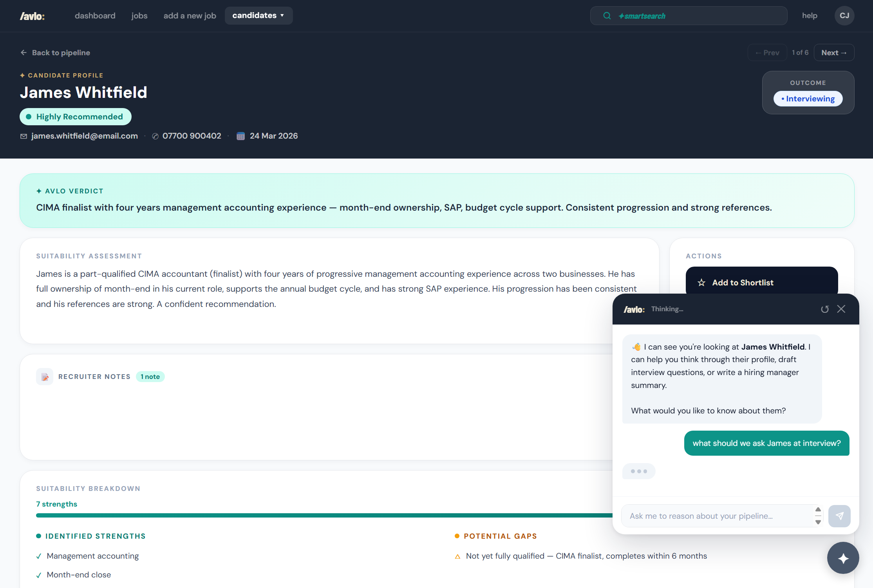
Task: Click the calendar icon beside 24 Mar 2026
Action: [x=241, y=136]
